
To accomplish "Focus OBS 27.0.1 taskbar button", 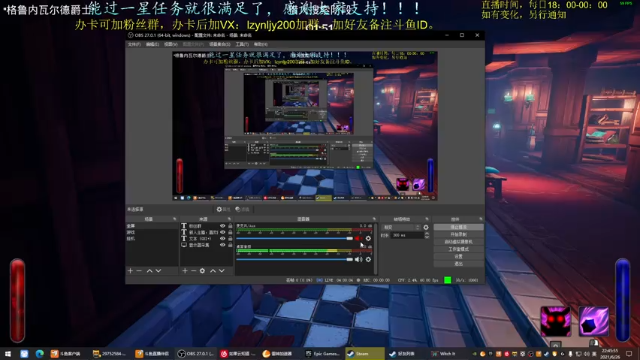I will (195, 353).
